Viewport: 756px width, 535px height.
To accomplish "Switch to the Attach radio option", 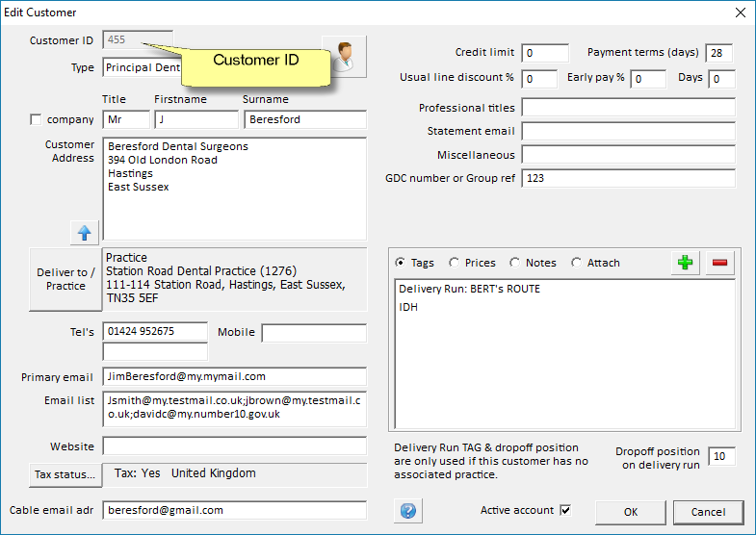I will coord(577,263).
